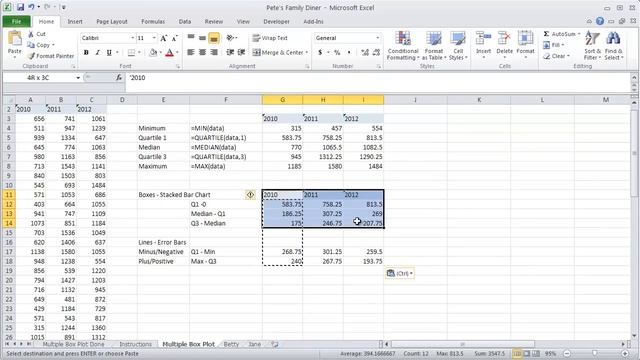Open the Cell Styles gallery
Viewport: 640px width, 360px height.
458,46
